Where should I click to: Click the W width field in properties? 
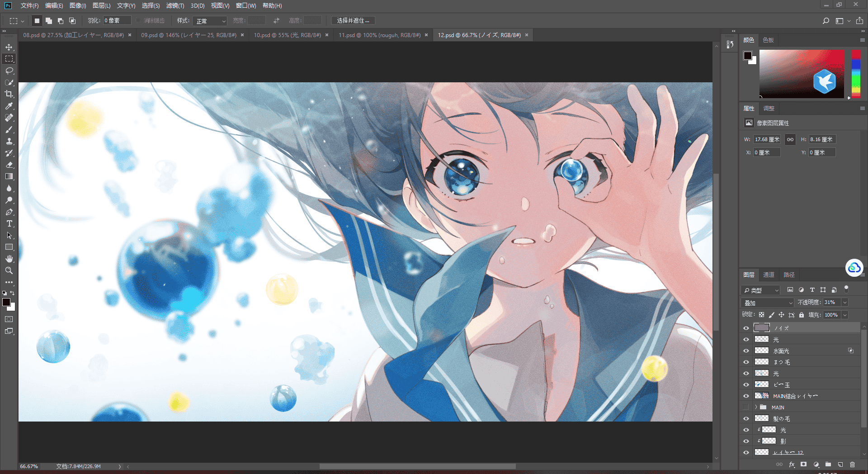pos(767,139)
